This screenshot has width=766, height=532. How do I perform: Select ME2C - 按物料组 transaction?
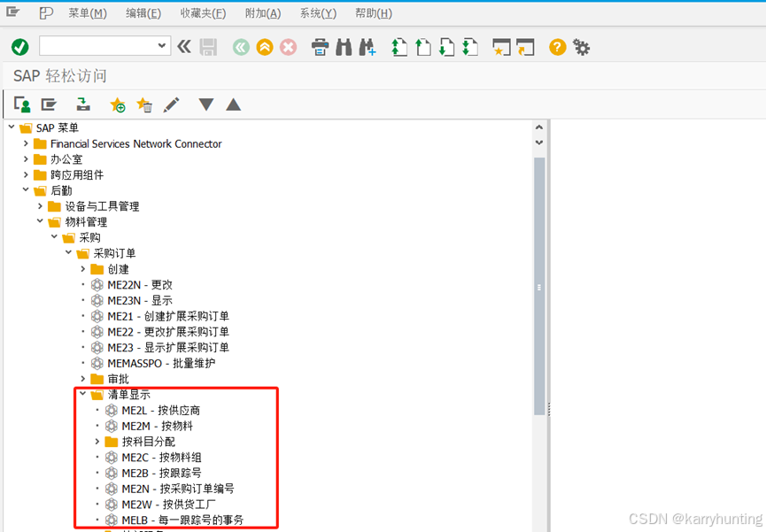161,458
